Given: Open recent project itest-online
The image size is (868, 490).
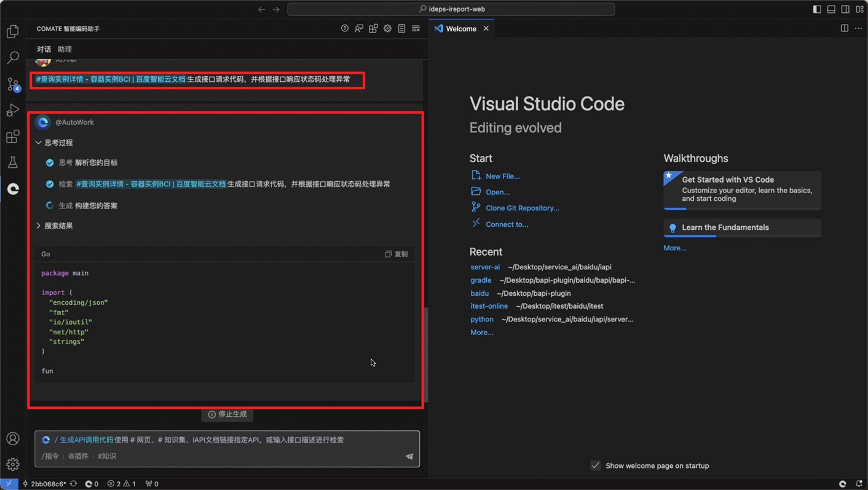Looking at the screenshot, I should (x=489, y=306).
